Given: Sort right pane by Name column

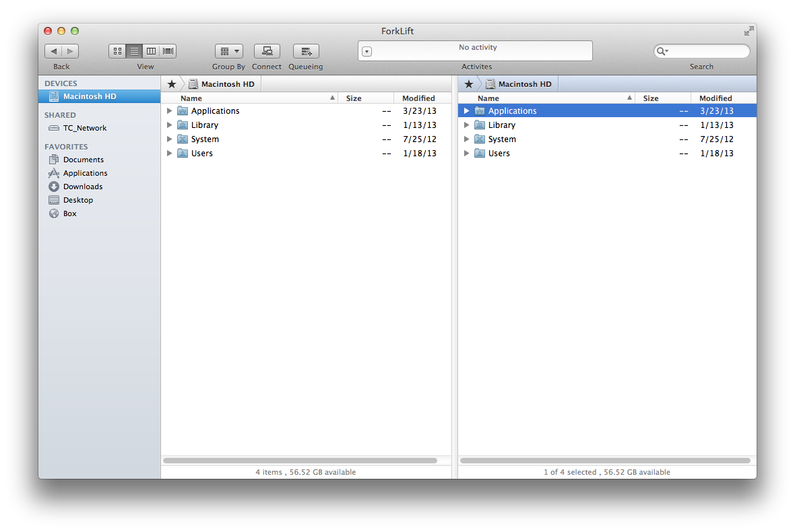Looking at the screenshot, I should coord(546,98).
